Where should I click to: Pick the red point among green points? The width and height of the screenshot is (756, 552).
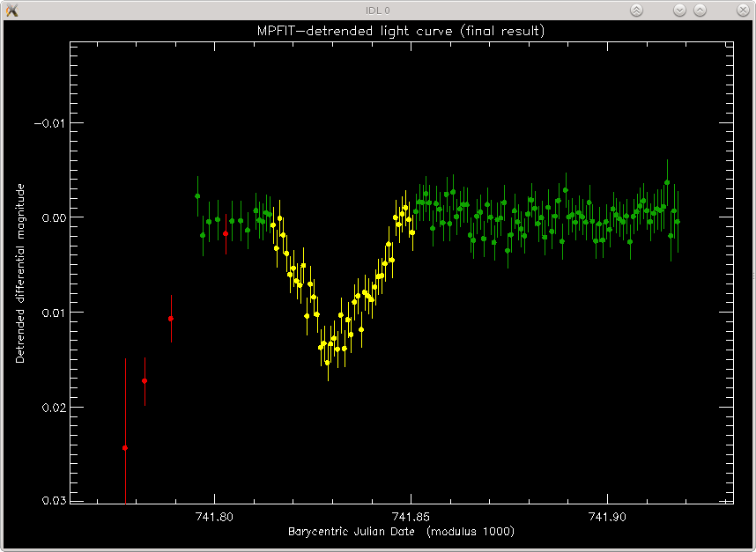coord(226,233)
